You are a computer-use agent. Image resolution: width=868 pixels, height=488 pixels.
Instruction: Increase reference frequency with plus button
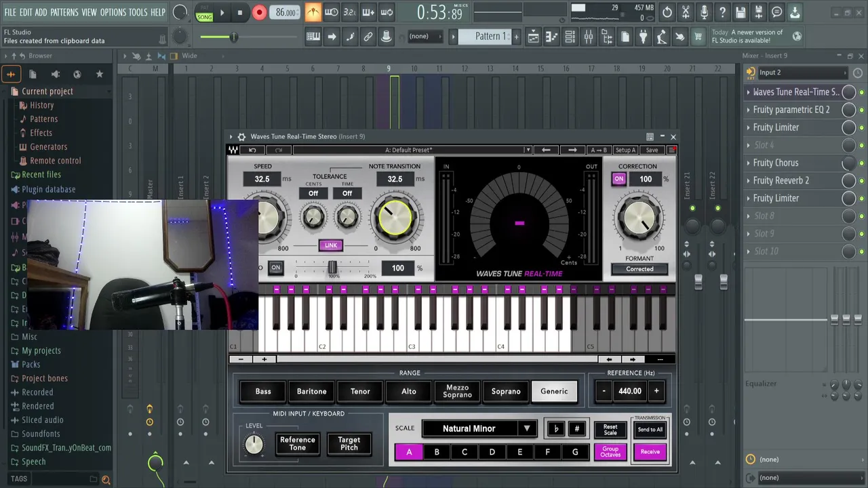point(656,391)
